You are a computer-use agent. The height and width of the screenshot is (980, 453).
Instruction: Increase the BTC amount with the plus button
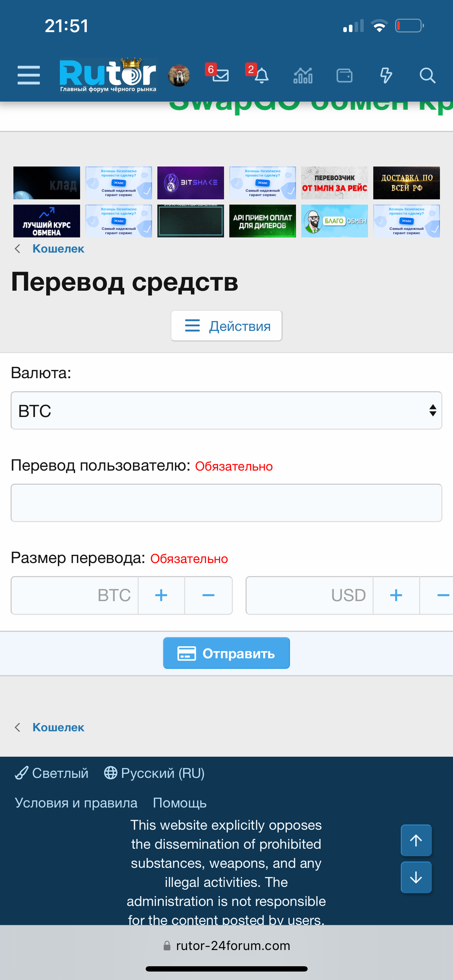[161, 595]
